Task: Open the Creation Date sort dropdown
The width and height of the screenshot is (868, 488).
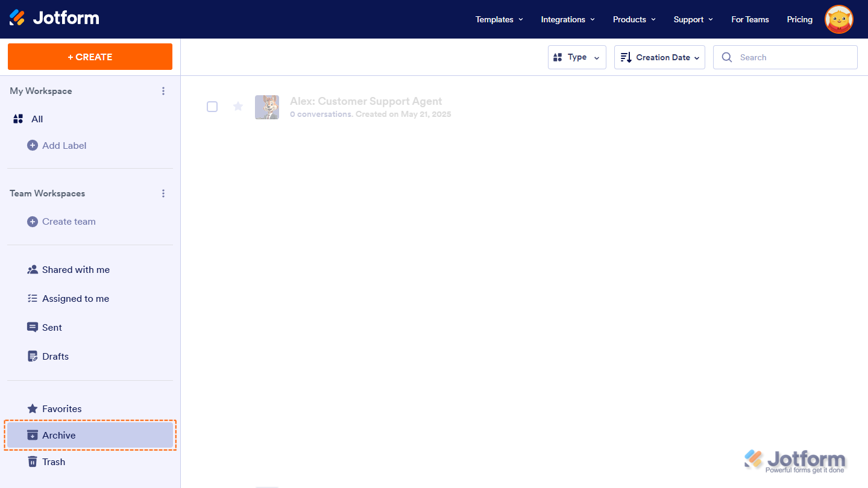Action: pyautogui.click(x=659, y=57)
